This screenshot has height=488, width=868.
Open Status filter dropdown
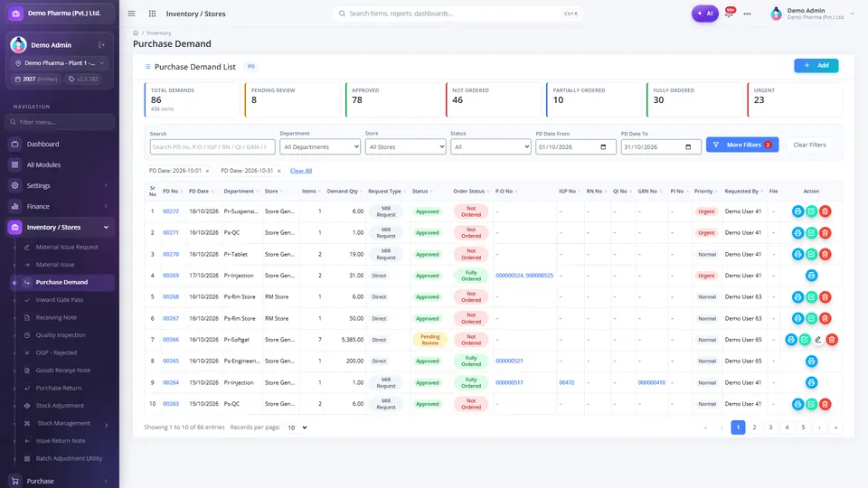pyautogui.click(x=490, y=146)
